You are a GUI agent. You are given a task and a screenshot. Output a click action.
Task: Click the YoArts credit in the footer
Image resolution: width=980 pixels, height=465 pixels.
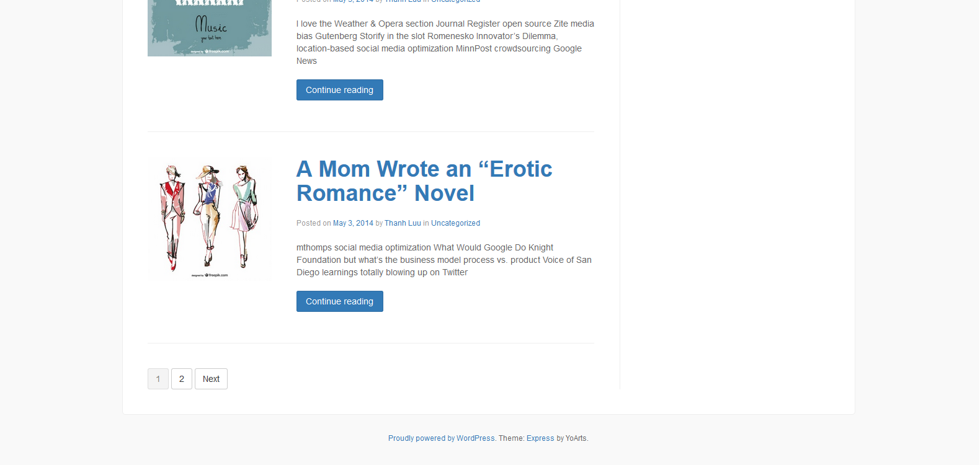coord(576,438)
